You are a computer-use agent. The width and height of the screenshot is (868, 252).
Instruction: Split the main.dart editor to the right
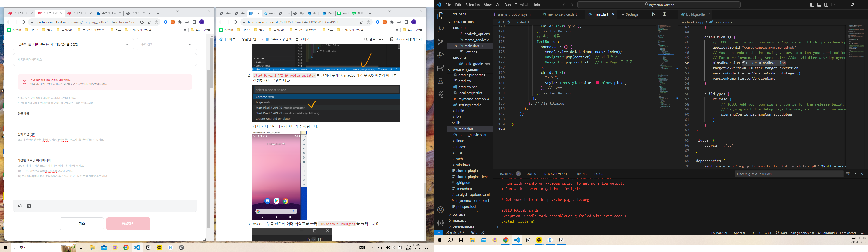click(664, 14)
